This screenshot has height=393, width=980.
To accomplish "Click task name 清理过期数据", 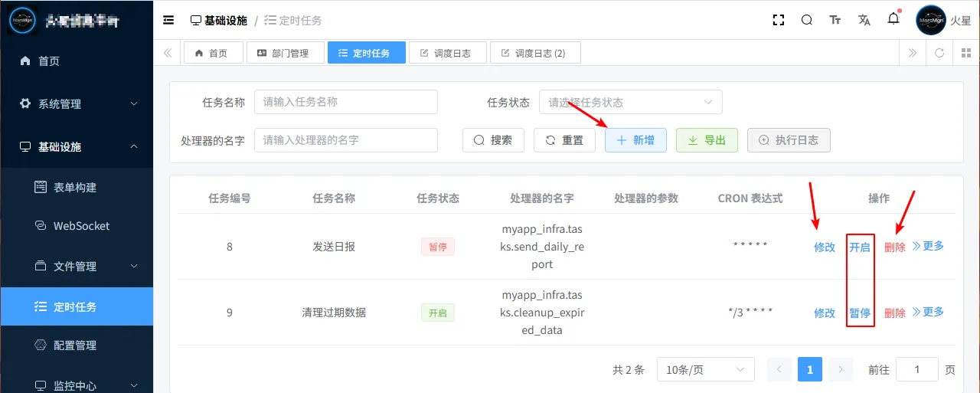I will (334, 313).
